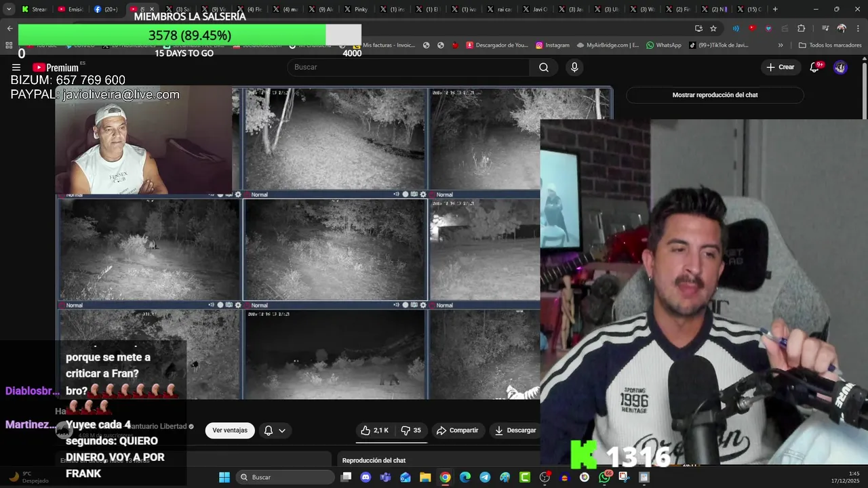This screenshot has width=868, height=488.
Task: Open YouTube notifications bell with 9+ badge
Action: tap(815, 67)
